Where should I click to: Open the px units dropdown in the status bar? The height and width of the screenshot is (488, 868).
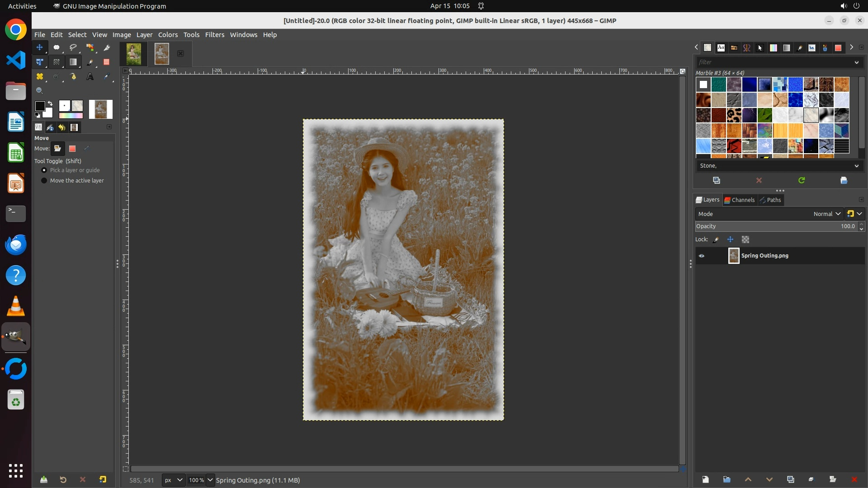click(174, 480)
